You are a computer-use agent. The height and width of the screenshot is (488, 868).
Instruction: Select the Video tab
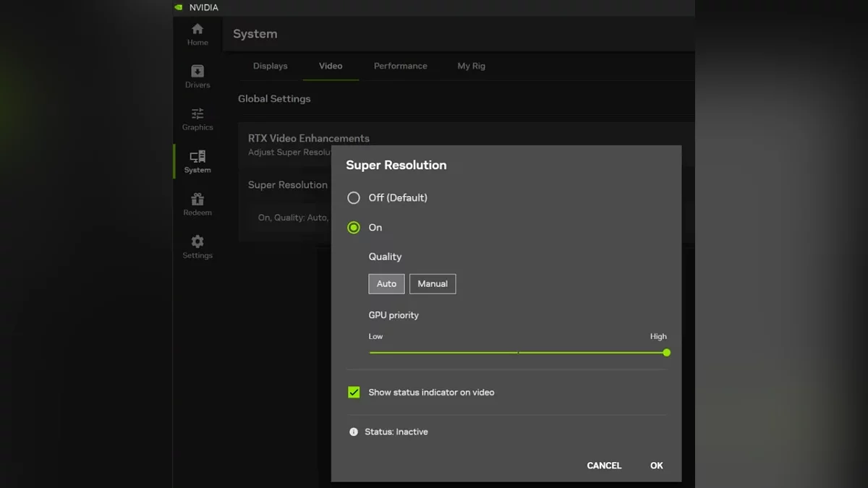click(x=331, y=66)
